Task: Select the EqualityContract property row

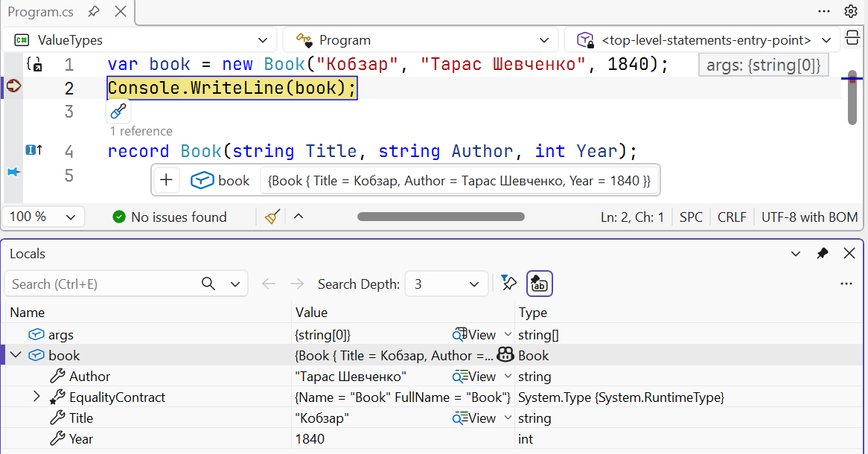Action: (434, 397)
